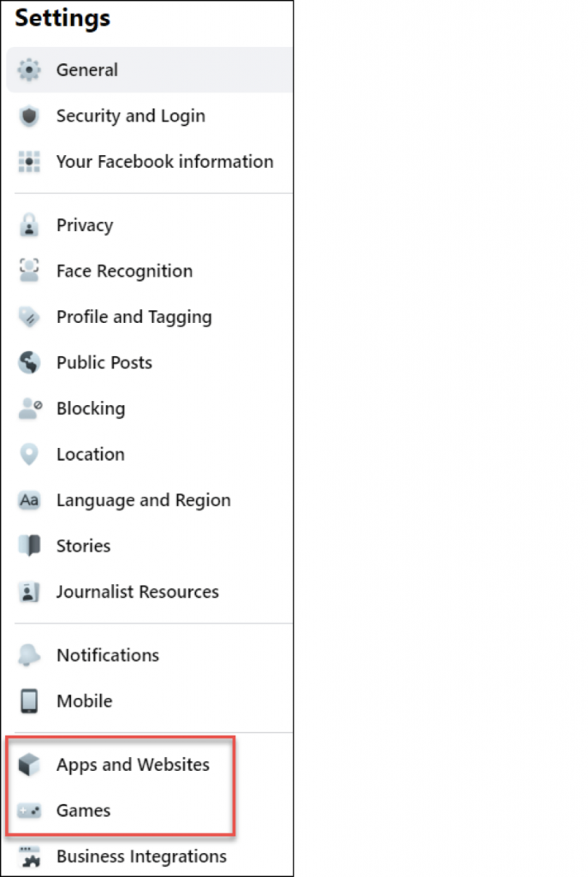Click the Security and Login shield icon
Image resolution: width=588 pixels, height=877 pixels.
[29, 116]
